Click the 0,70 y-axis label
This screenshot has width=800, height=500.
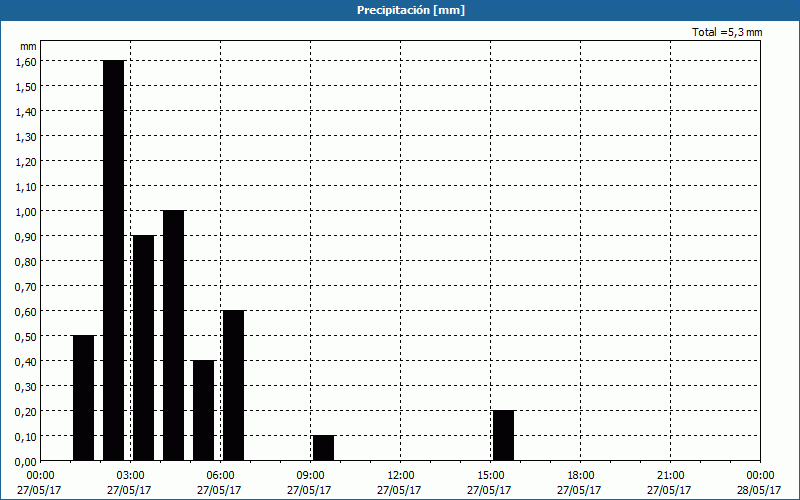point(26,286)
